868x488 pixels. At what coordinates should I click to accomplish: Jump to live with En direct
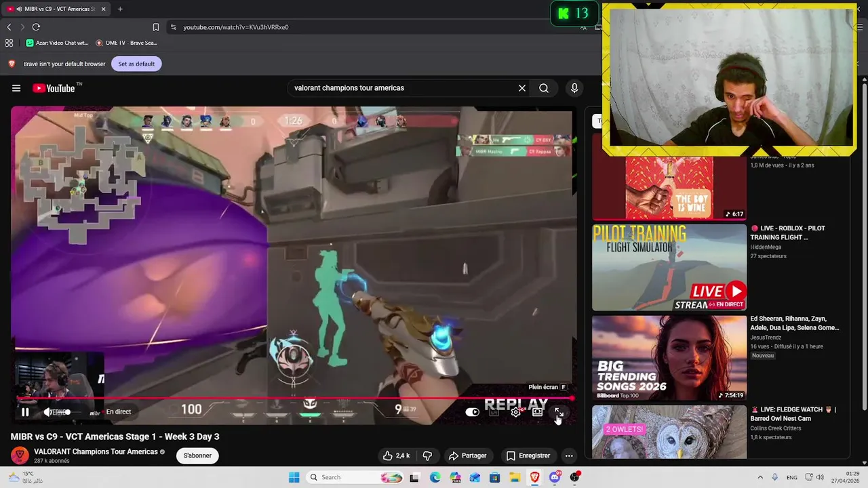[x=119, y=411]
